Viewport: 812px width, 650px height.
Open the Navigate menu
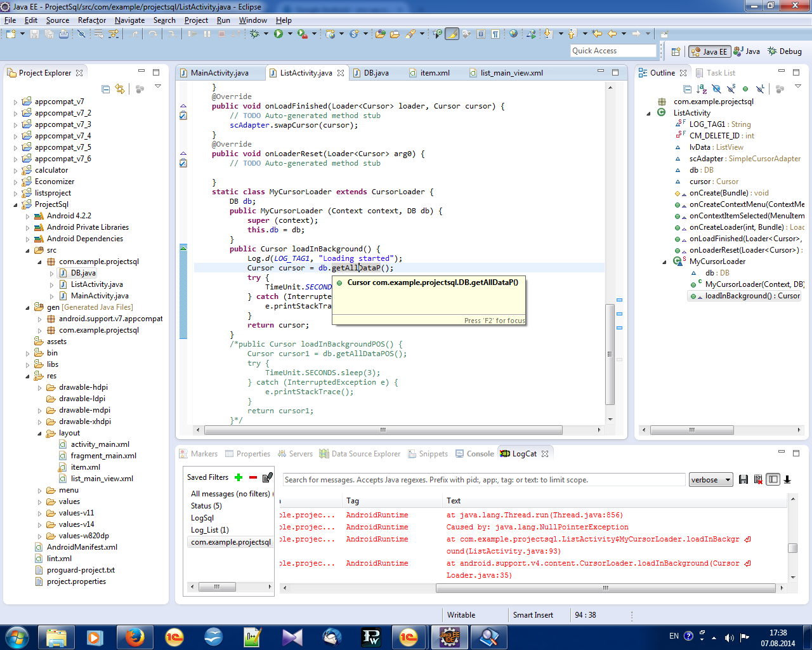click(x=129, y=20)
